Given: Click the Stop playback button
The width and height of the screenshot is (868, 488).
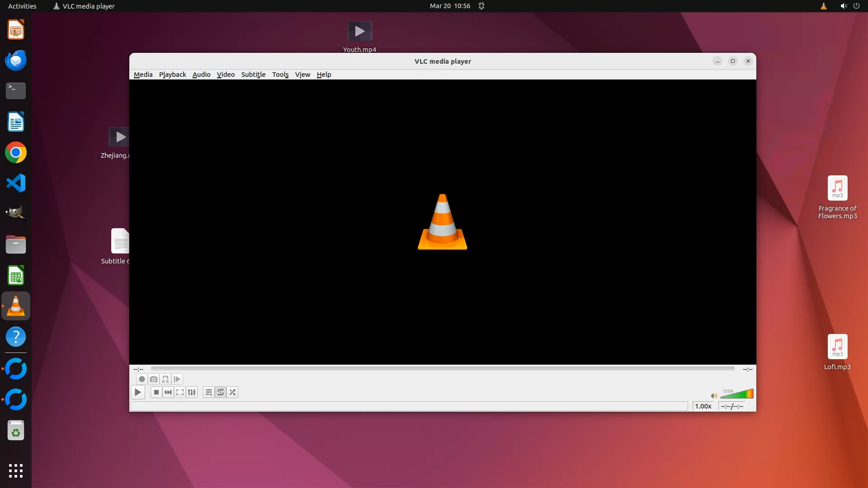Looking at the screenshot, I should click(156, 392).
